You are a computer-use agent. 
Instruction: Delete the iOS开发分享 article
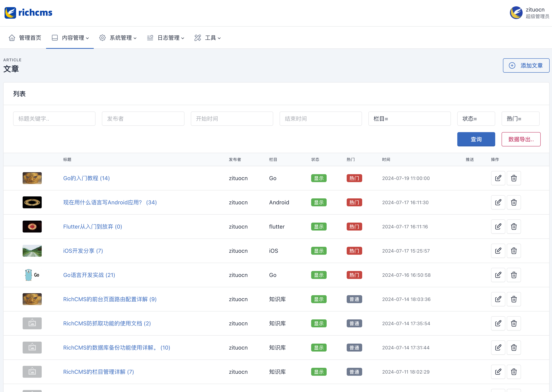point(514,251)
